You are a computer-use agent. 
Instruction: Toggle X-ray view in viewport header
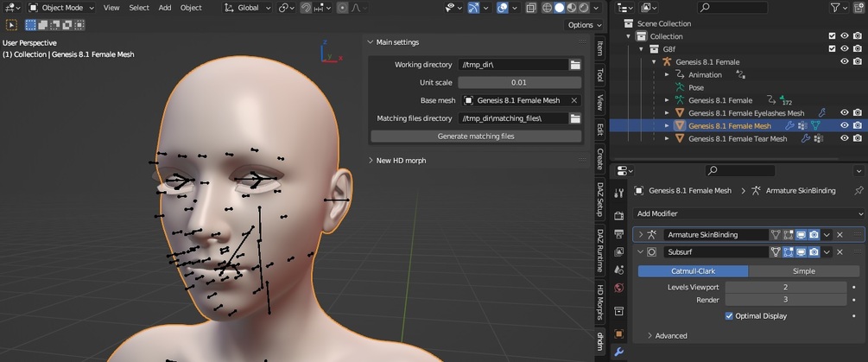coord(530,8)
